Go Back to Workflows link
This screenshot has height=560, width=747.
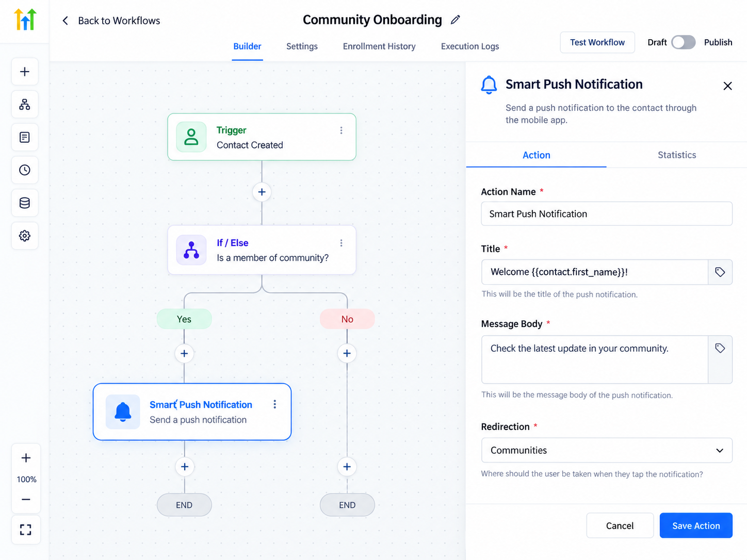(x=119, y=21)
